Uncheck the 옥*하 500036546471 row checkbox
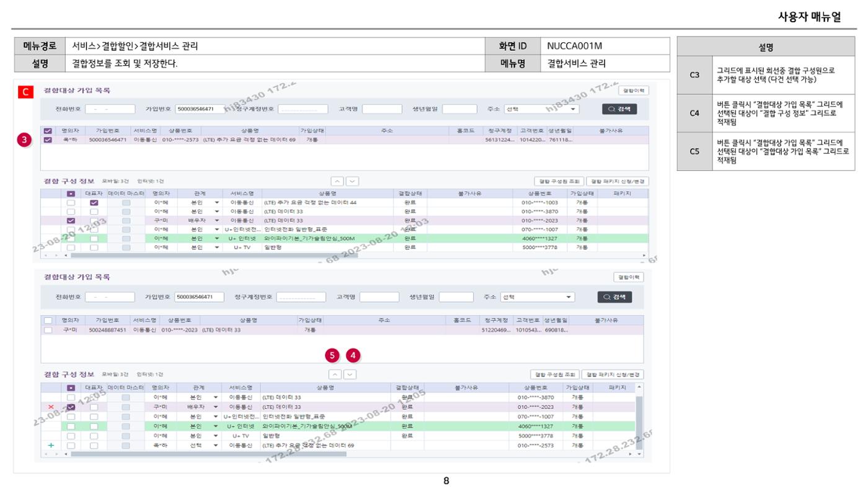 tap(48, 140)
